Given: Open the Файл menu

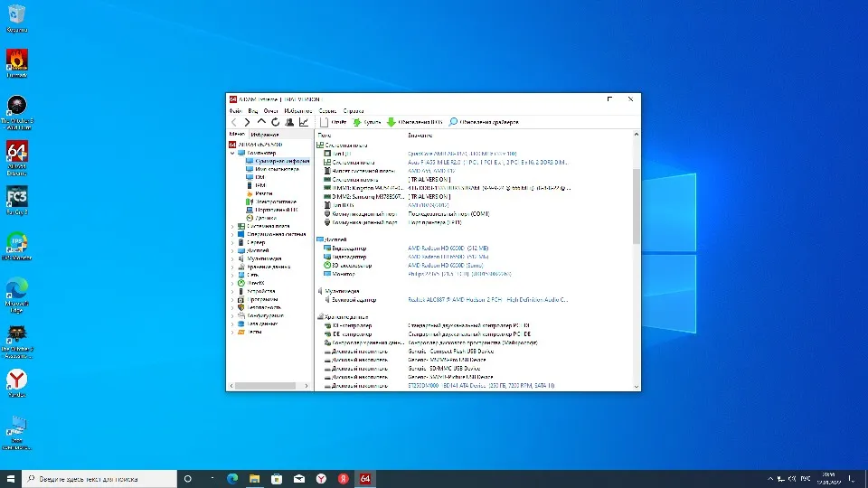Looking at the screenshot, I should [235, 110].
